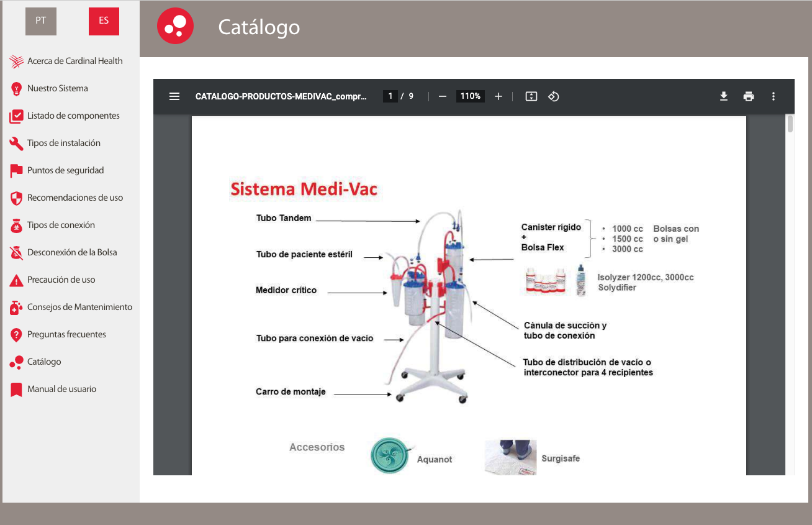The width and height of the screenshot is (812, 525).
Task: Open Manual de usuario
Action: coord(61,389)
